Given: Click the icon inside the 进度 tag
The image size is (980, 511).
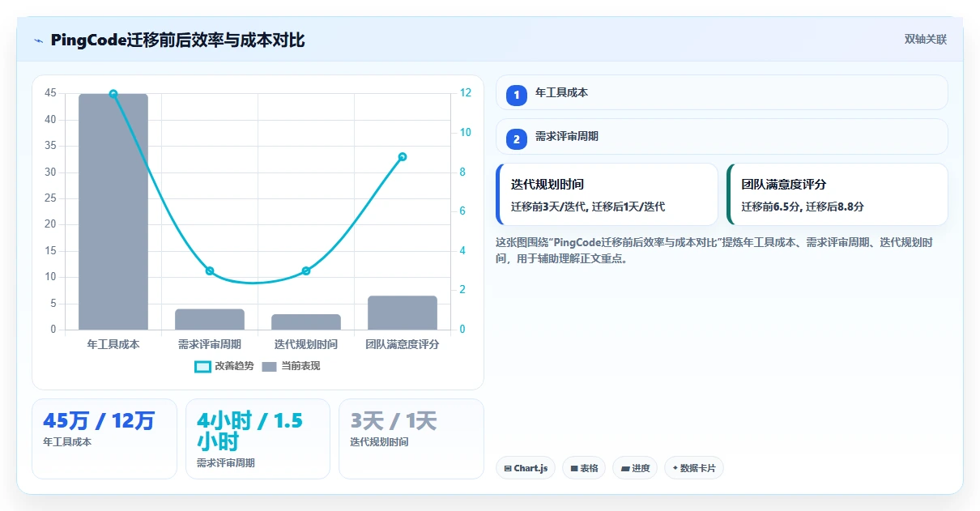Looking at the screenshot, I should tap(625, 468).
